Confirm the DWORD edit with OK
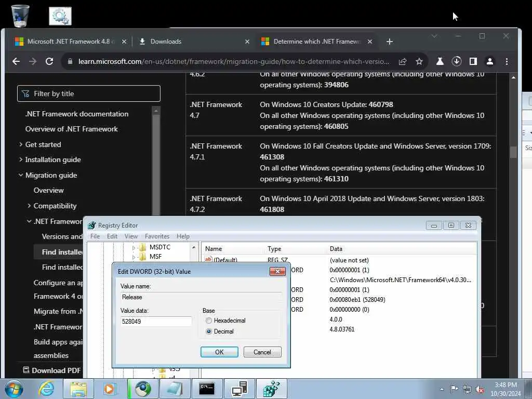The height and width of the screenshot is (399, 532). click(x=219, y=352)
